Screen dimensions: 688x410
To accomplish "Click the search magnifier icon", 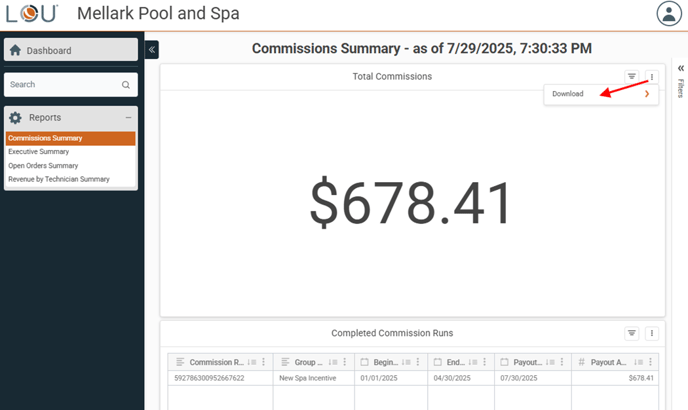I will 126,85.
